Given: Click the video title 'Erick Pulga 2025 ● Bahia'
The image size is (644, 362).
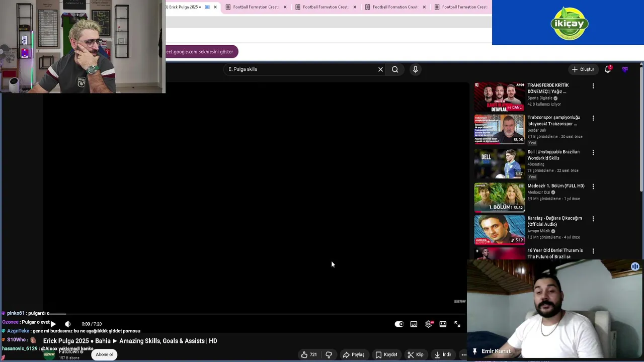Looking at the screenshot, I should 130,341.
